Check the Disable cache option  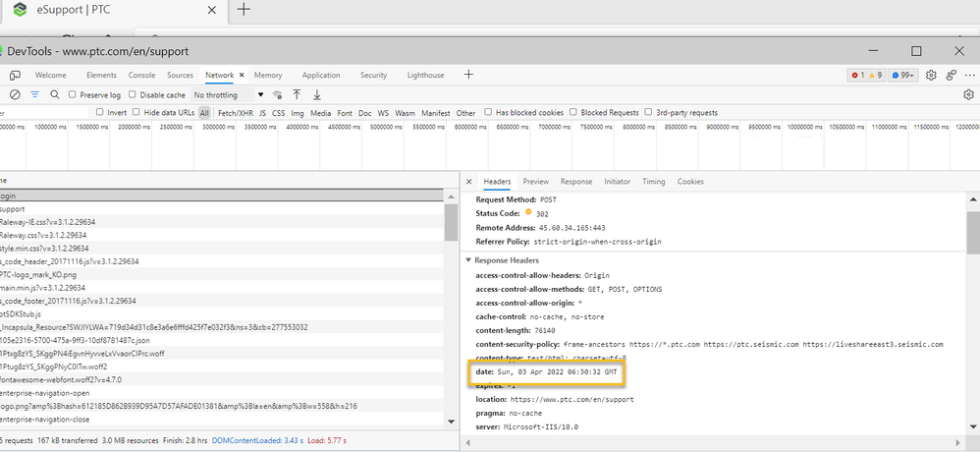coord(134,95)
